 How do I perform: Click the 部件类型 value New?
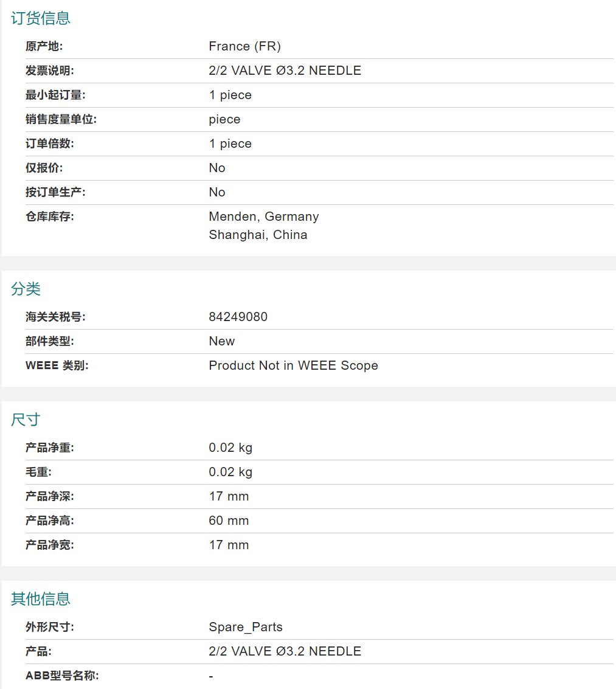click(x=221, y=341)
